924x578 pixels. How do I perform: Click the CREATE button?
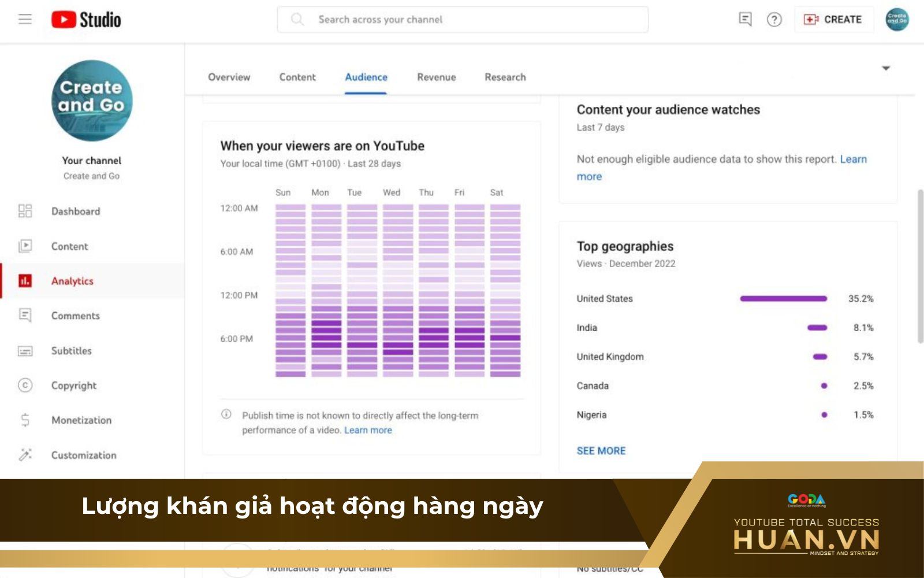pos(833,20)
